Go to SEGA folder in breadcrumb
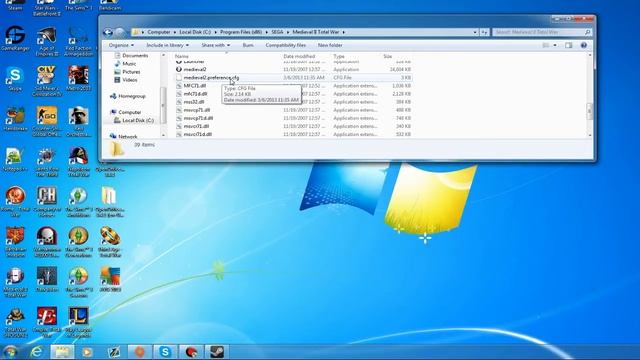Screen dimensions: 640x360 coord(277,32)
